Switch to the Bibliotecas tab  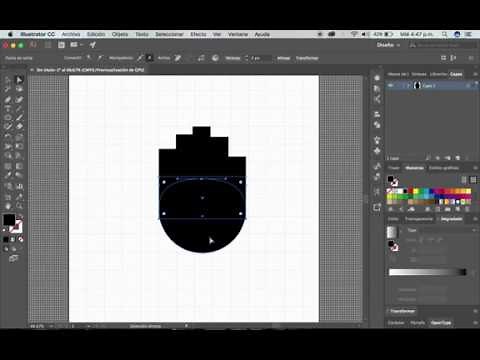438,74
